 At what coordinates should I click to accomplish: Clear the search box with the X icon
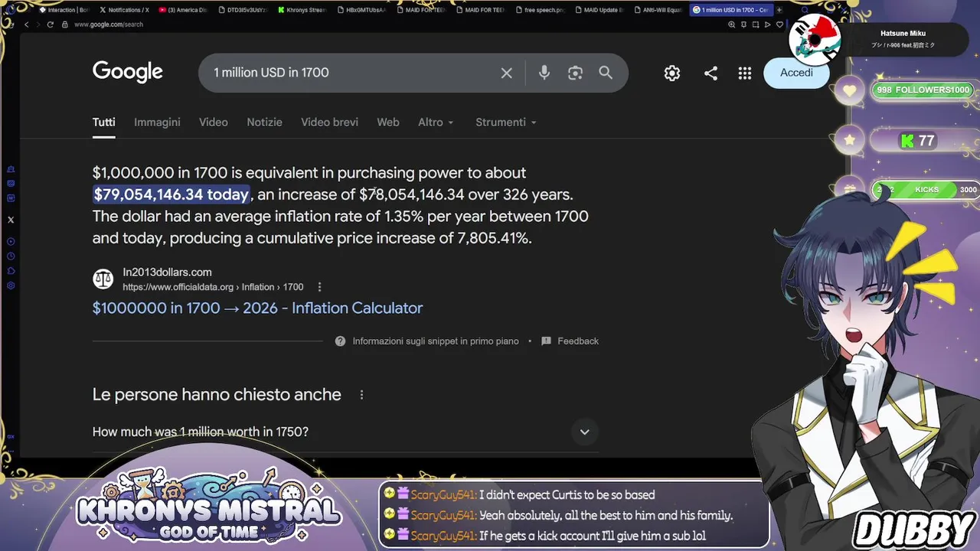tap(506, 73)
